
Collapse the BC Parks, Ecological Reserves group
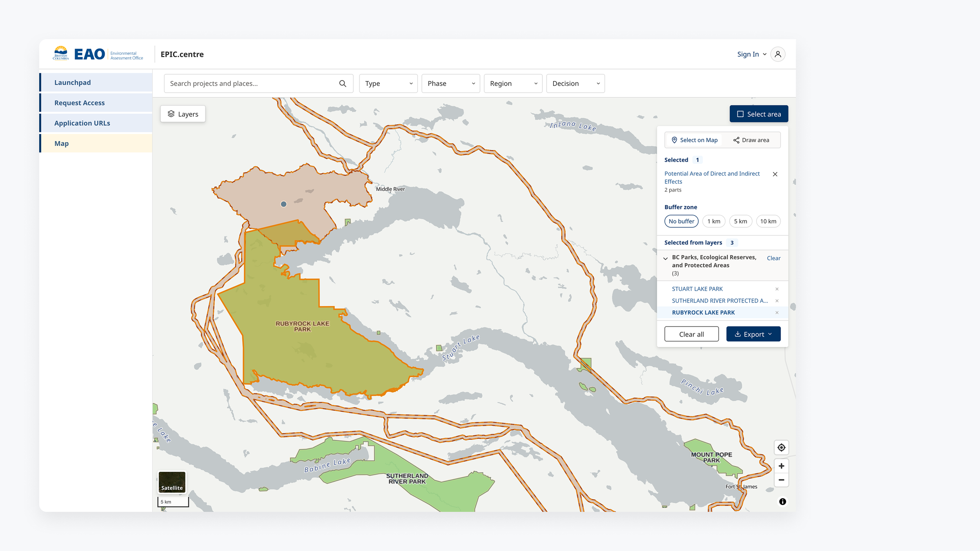(666, 258)
